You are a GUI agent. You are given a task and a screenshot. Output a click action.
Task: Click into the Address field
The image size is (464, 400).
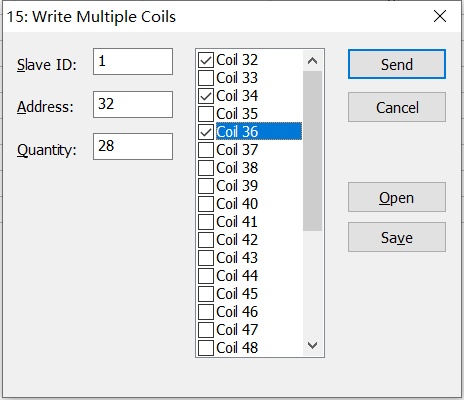(133, 104)
